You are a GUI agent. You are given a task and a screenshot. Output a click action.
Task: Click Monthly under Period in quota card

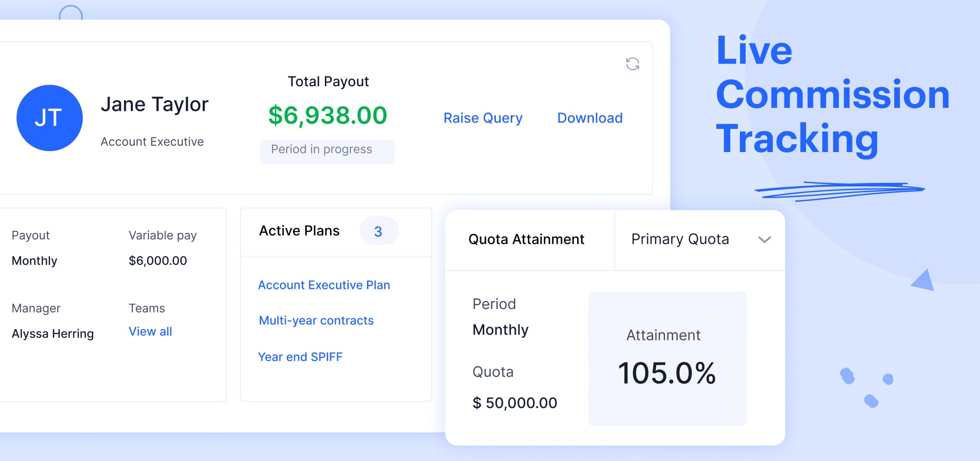click(x=500, y=330)
